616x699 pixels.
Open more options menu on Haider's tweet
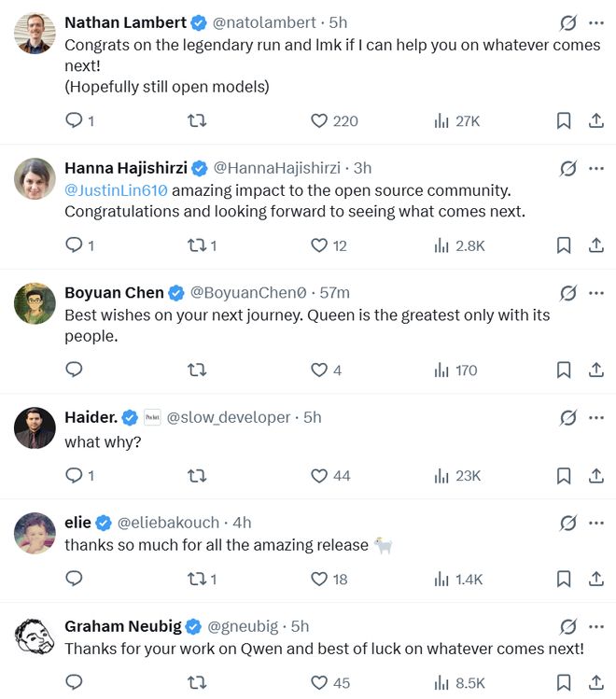(596, 417)
